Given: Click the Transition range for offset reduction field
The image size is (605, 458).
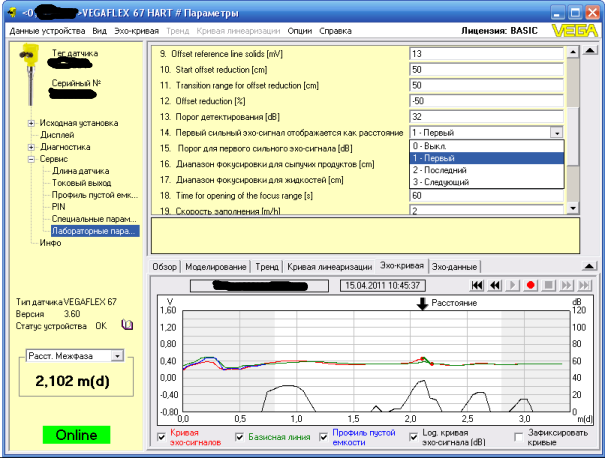Looking at the screenshot, I should click(x=486, y=86).
